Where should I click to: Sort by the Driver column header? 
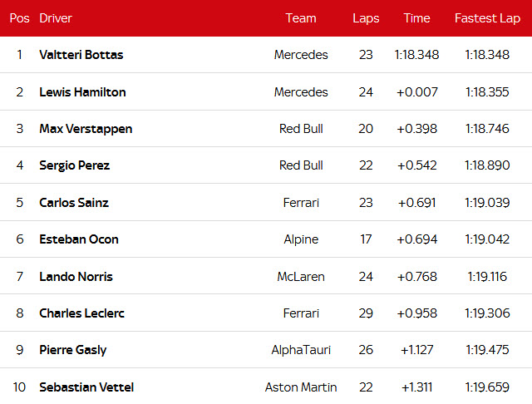coord(55,18)
